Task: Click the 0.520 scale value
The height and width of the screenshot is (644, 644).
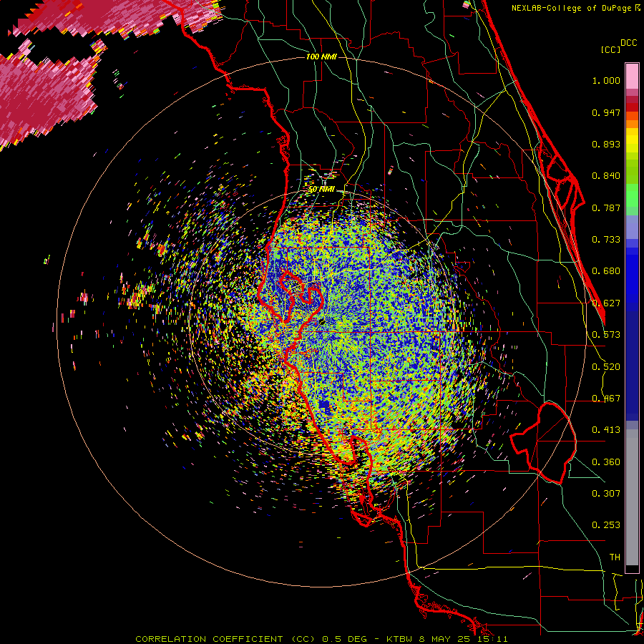Action: point(606,367)
